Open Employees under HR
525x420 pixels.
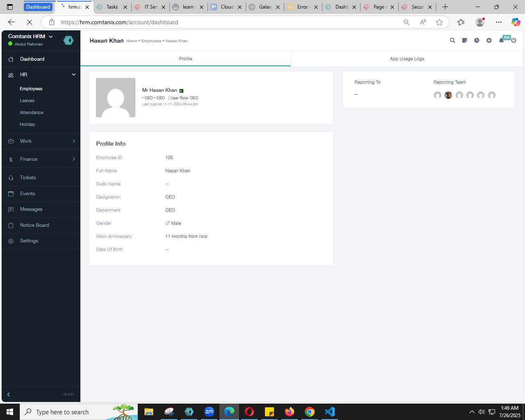coord(31,89)
